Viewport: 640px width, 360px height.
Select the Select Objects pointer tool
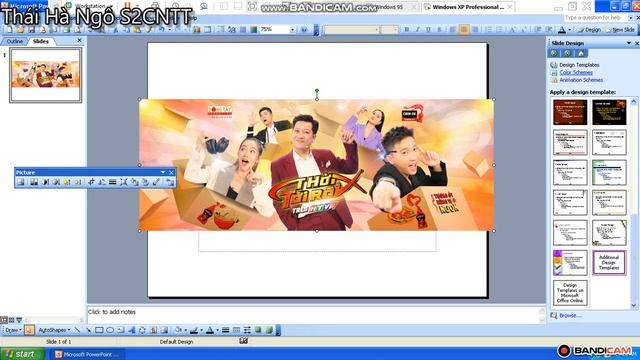point(29,330)
